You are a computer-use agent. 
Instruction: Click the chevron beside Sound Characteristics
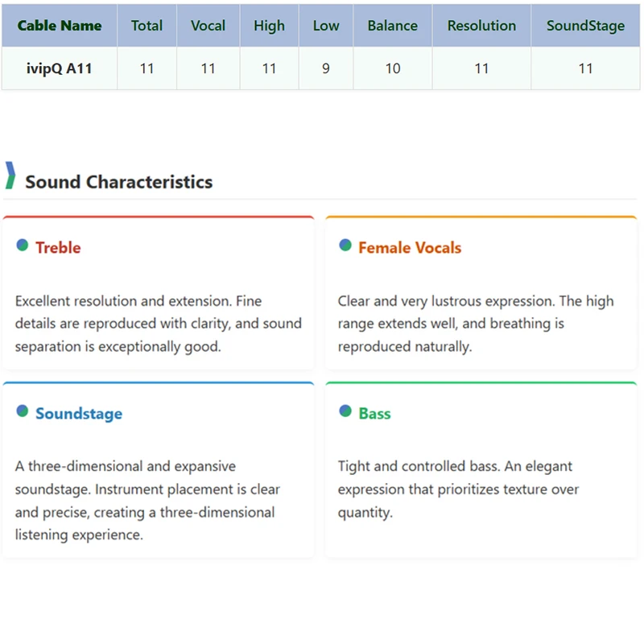pyautogui.click(x=10, y=175)
